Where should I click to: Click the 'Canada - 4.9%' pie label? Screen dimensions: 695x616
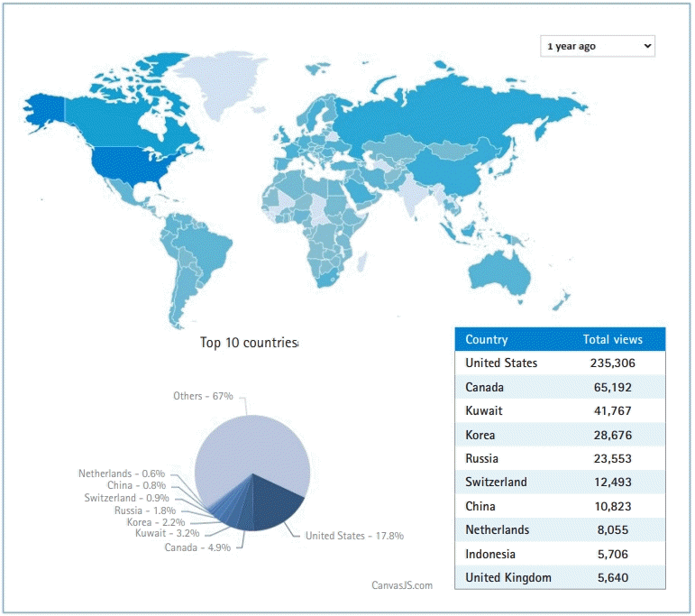197,547
